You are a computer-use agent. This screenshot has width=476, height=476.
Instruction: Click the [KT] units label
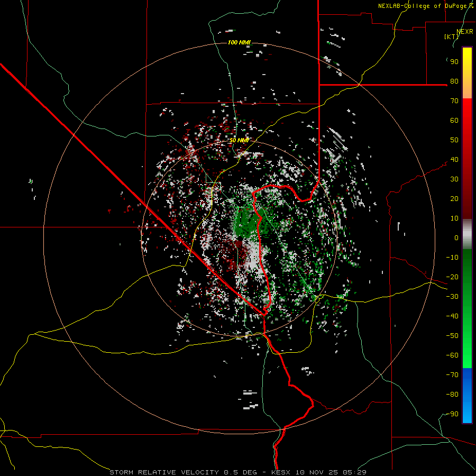tap(452, 36)
